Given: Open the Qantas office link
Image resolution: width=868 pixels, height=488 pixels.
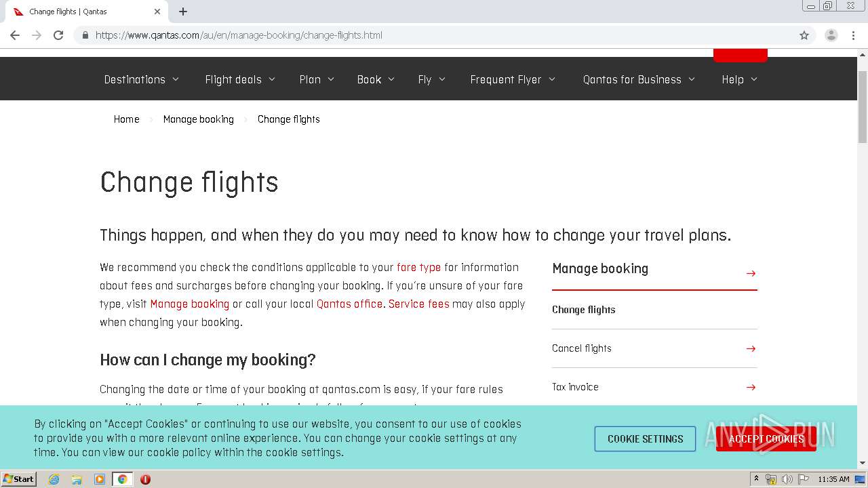Looking at the screenshot, I should click(x=349, y=304).
